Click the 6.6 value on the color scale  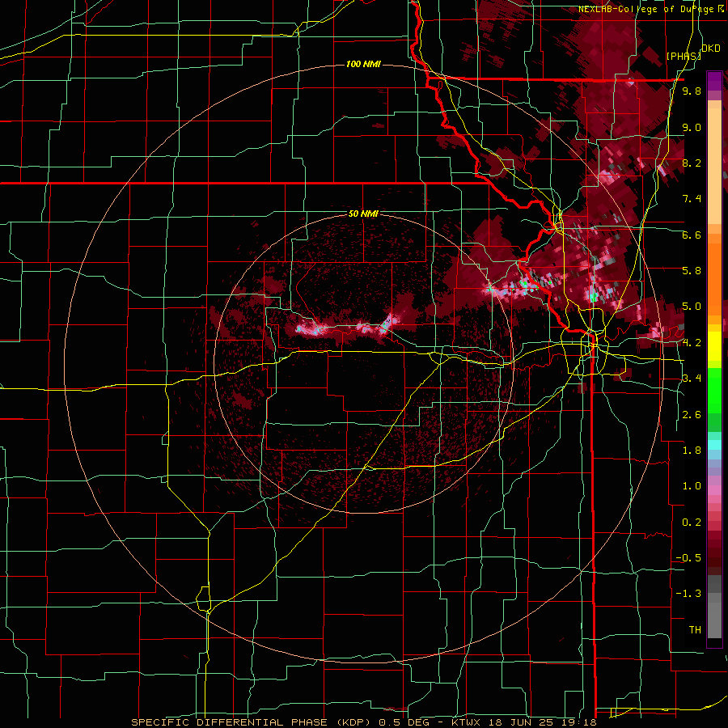coord(692,235)
